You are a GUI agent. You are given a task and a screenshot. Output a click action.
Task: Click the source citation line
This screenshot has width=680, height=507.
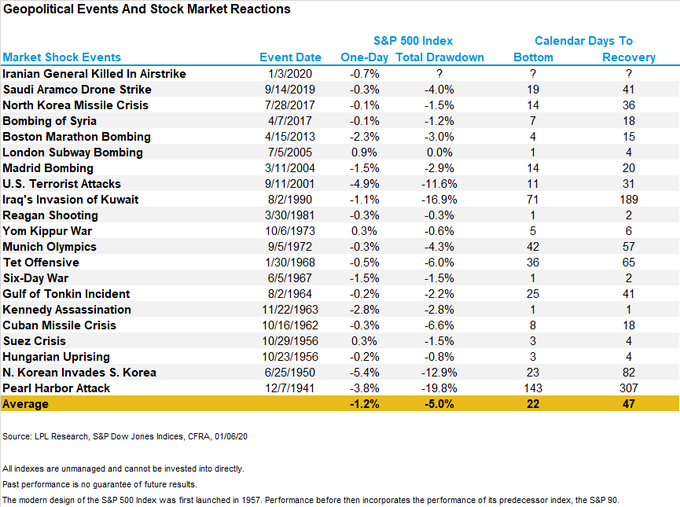point(125,436)
